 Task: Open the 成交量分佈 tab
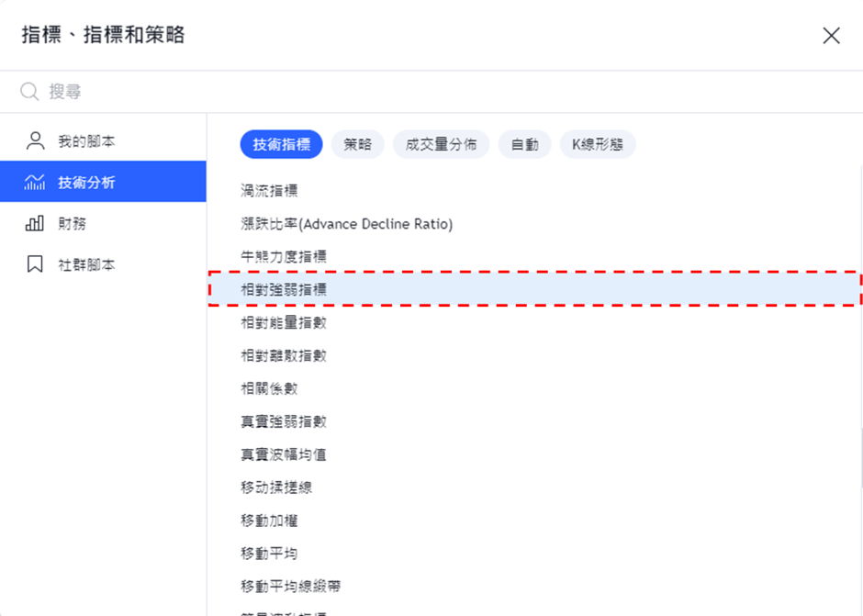tap(441, 144)
